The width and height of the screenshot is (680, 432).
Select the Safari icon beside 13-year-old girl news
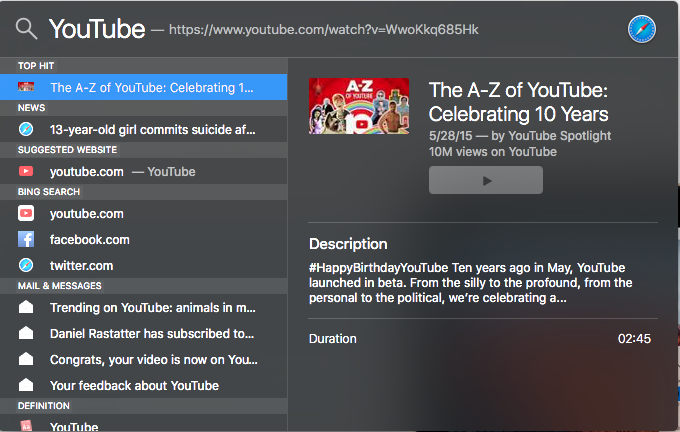[x=26, y=129]
